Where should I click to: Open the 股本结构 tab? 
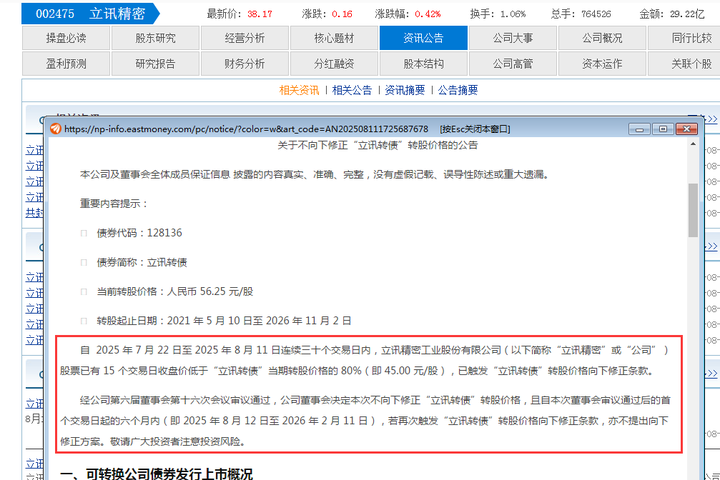point(423,64)
